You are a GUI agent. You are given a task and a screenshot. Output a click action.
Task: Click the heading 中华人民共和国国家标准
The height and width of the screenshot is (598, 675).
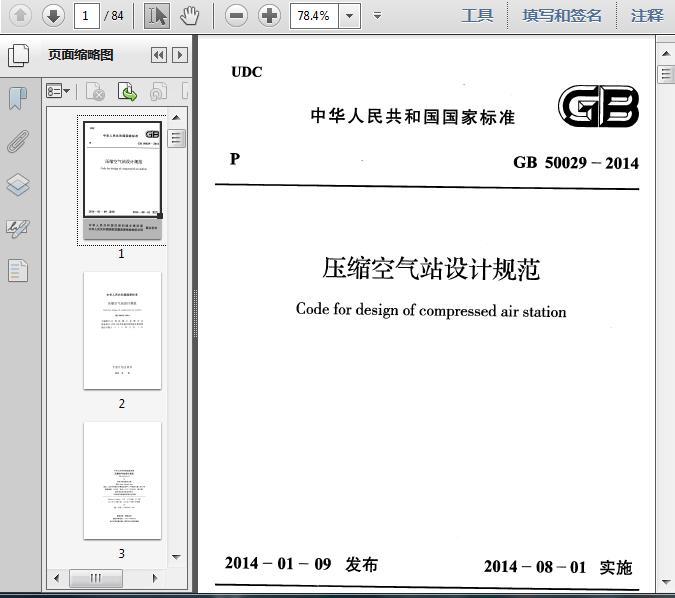(412, 117)
